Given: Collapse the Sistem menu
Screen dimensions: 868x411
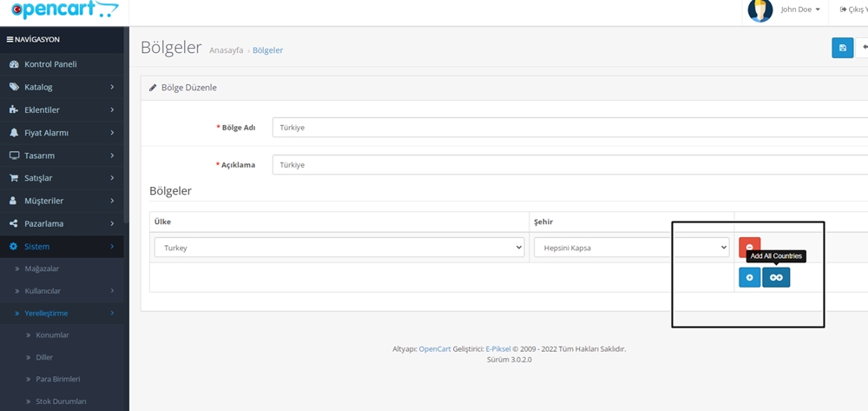Looking at the screenshot, I should coord(62,247).
